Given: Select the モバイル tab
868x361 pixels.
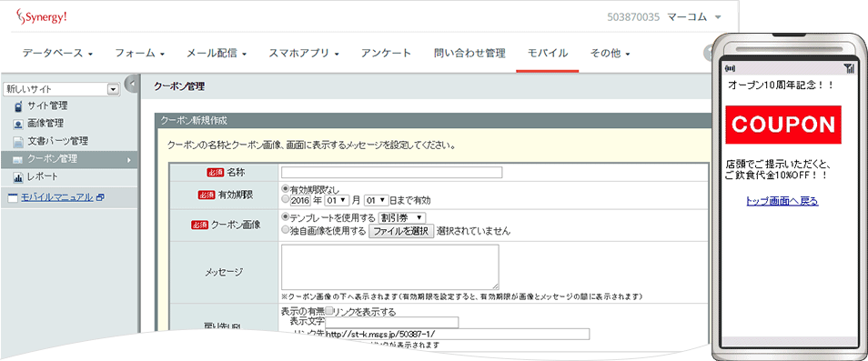Looking at the screenshot, I should (x=548, y=54).
